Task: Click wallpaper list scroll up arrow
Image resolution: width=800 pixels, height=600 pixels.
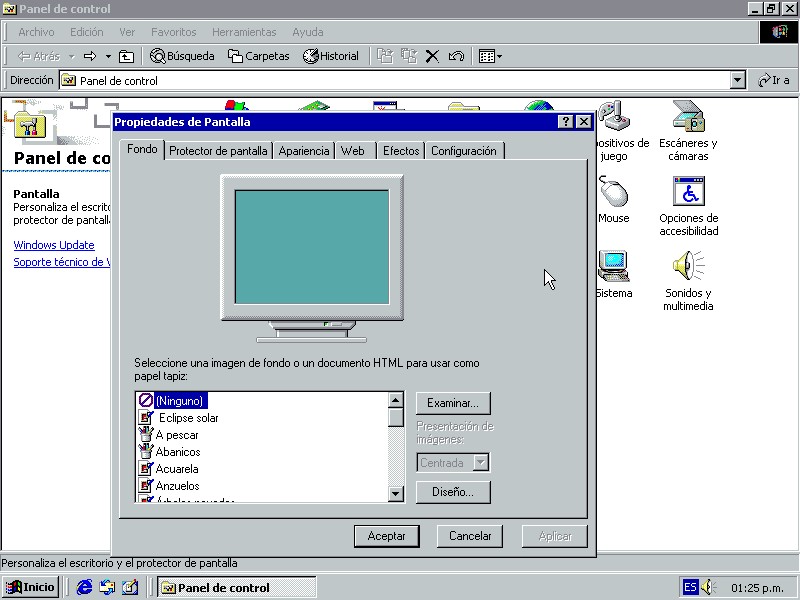Action: coord(396,401)
